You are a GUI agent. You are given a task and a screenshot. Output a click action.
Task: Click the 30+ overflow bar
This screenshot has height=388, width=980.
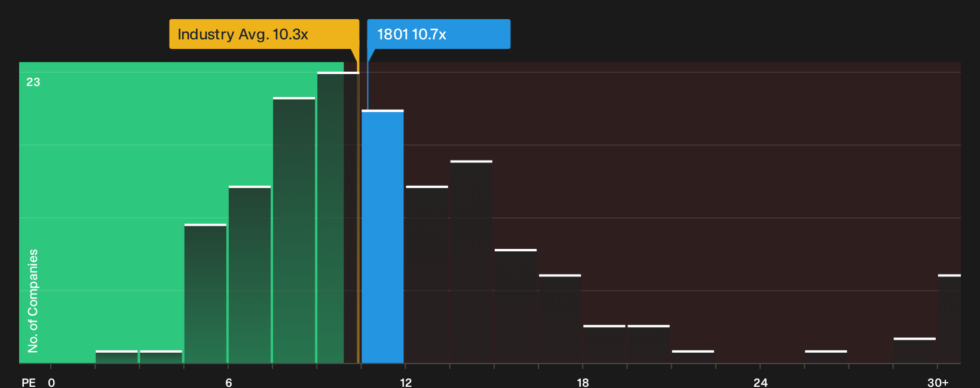(950, 319)
